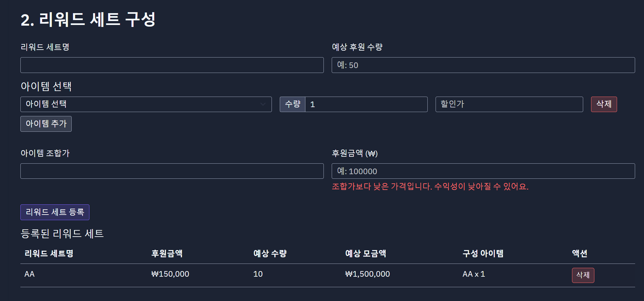Click the 예상 모금액 column header
The height and width of the screenshot is (301, 644).
366,253
